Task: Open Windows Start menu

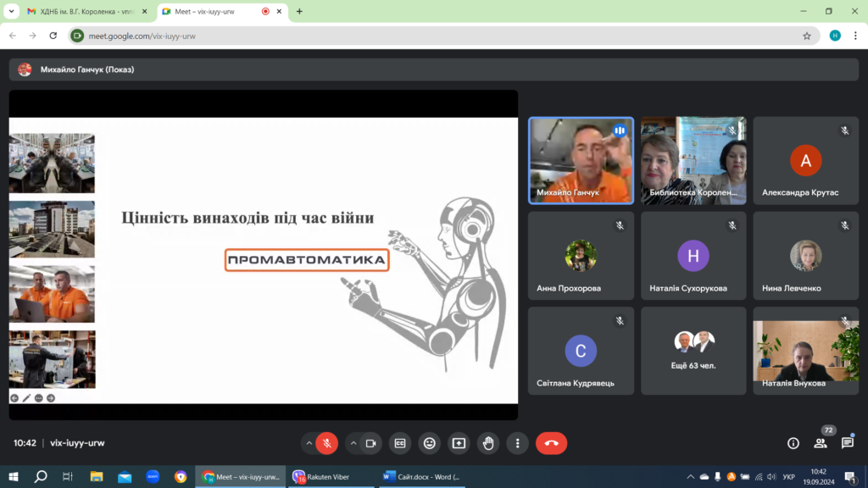Action: coord(14,476)
